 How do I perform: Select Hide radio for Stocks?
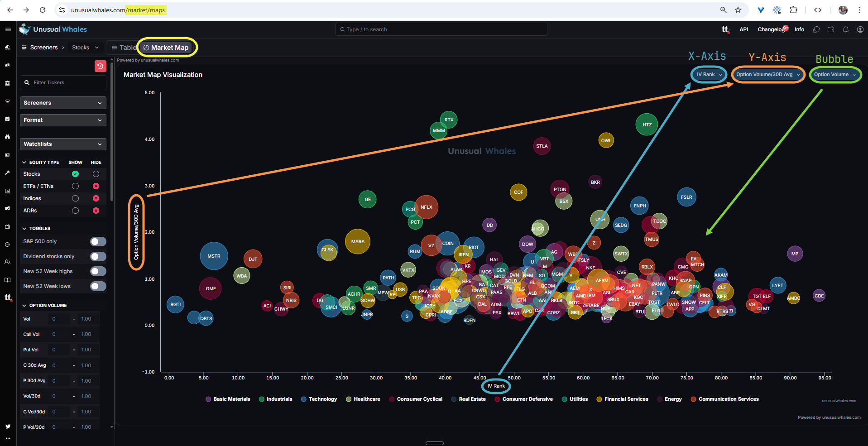(96, 174)
